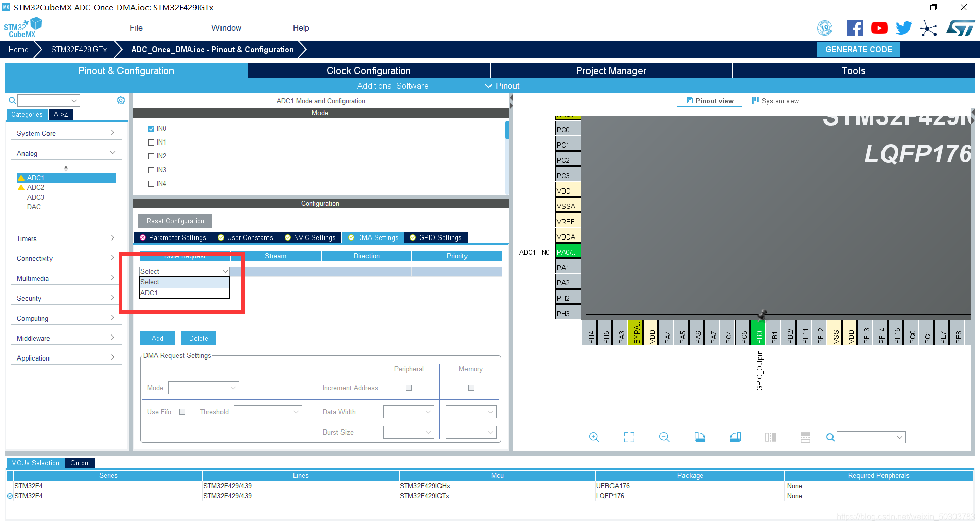Viewport: 980px width, 526px height.
Task: Click the green PB0 pin on the chip
Action: tap(758, 332)
